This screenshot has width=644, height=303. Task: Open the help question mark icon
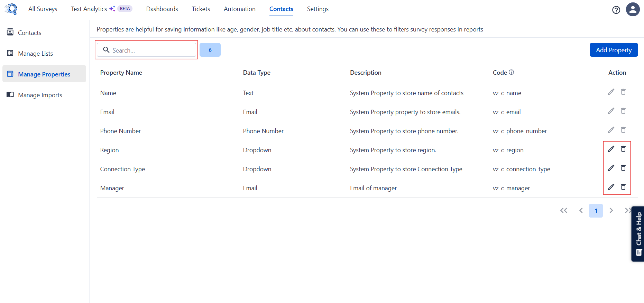616,10
